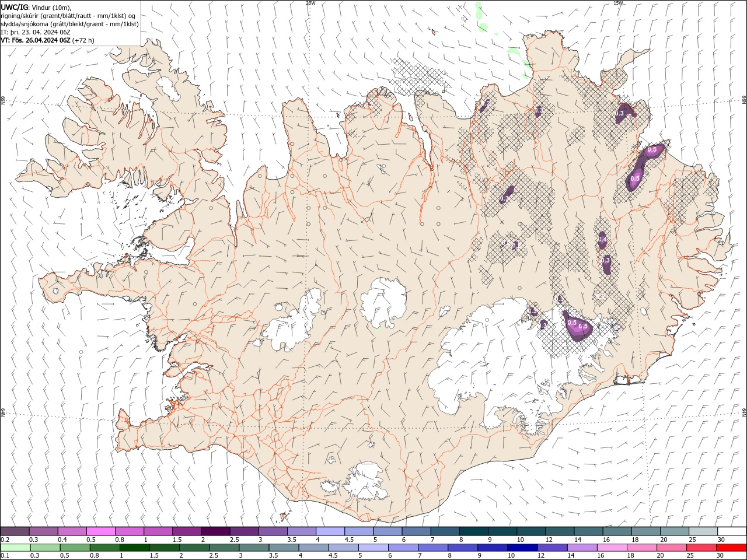The height and width of the screenshot is (560, 747).
Task: Click the pale green 0.1 swatch in lower legend row
Action: pyautogui.click(x=15, y=548)
